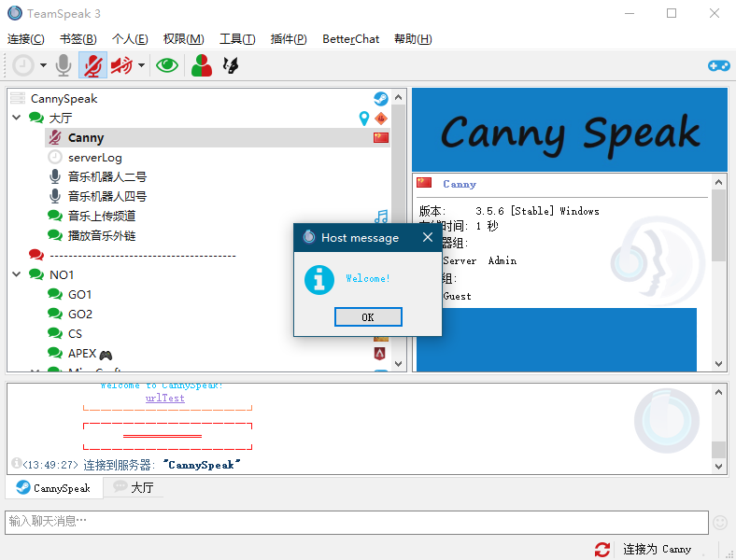The width and height of the screenshot is (736, 560).
Task: Click the red diamond icon on 大厅 row
Action: point(381,119)
